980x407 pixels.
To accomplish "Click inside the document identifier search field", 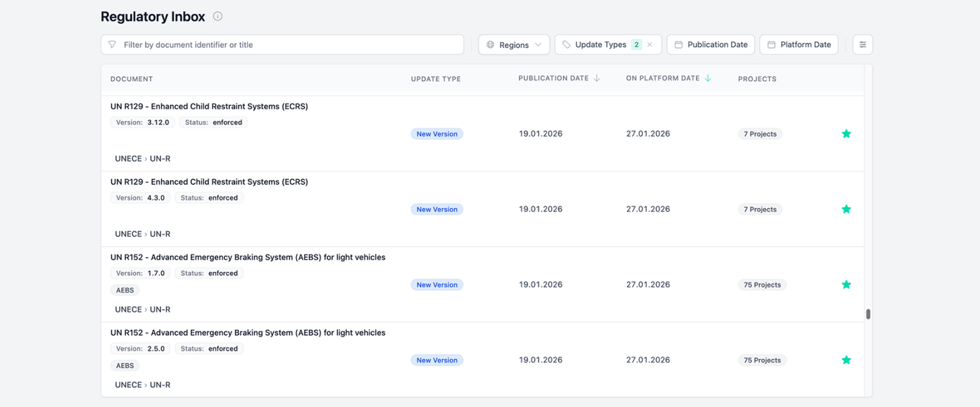I will pos(281,44).
